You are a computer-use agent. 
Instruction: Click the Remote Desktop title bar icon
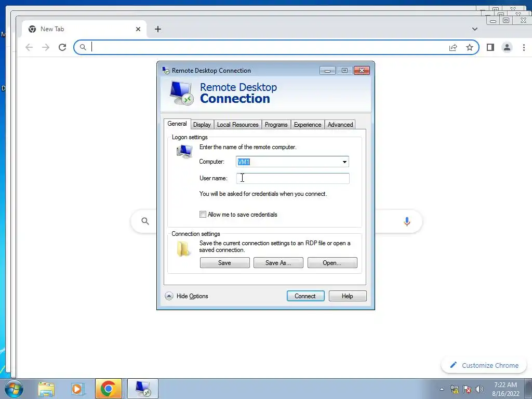click(166, 71)
